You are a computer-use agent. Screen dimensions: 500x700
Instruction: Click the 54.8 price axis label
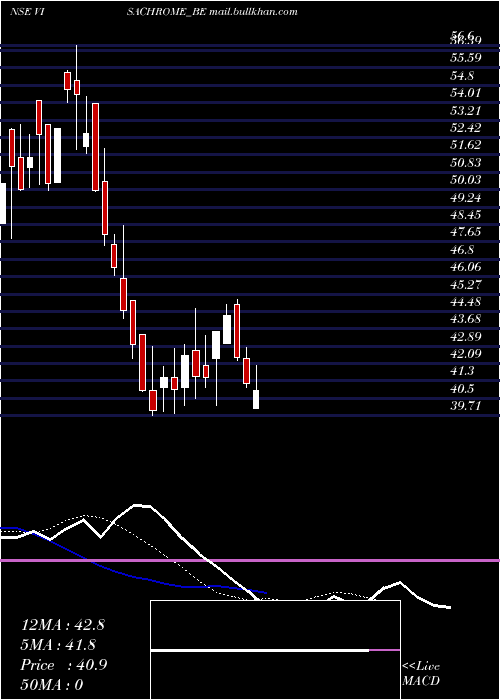coord(462,75)
